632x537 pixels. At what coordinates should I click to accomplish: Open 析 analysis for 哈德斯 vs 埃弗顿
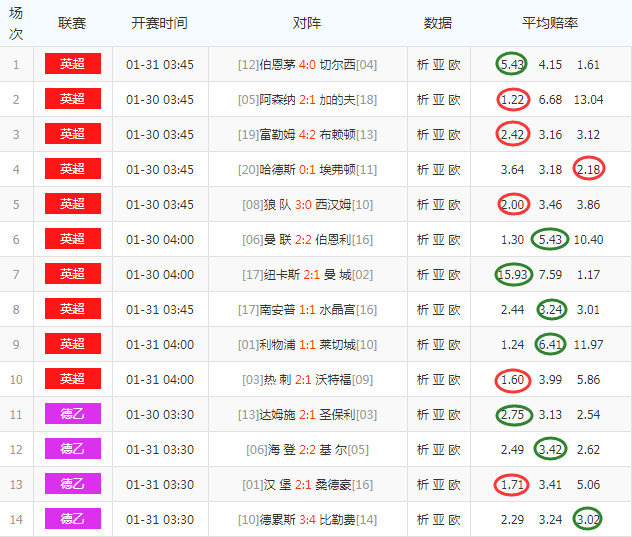pos(422,170)
